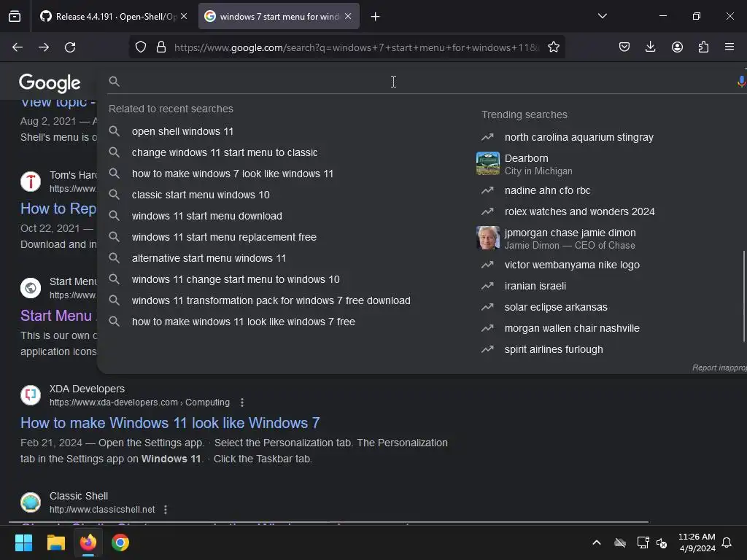Click the Google logo
747x560 pixels.
coord(50,83)
